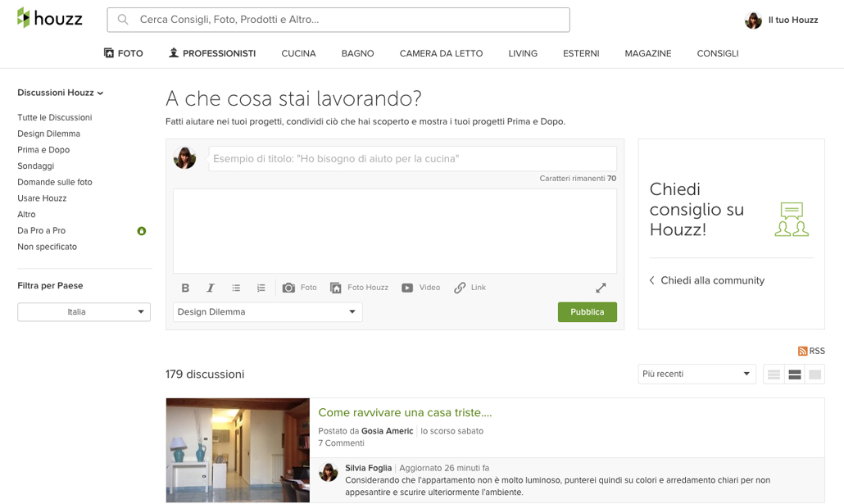Insert a numbered list
Viewport: 844px width, 504px height.
[x=261, y=288]
